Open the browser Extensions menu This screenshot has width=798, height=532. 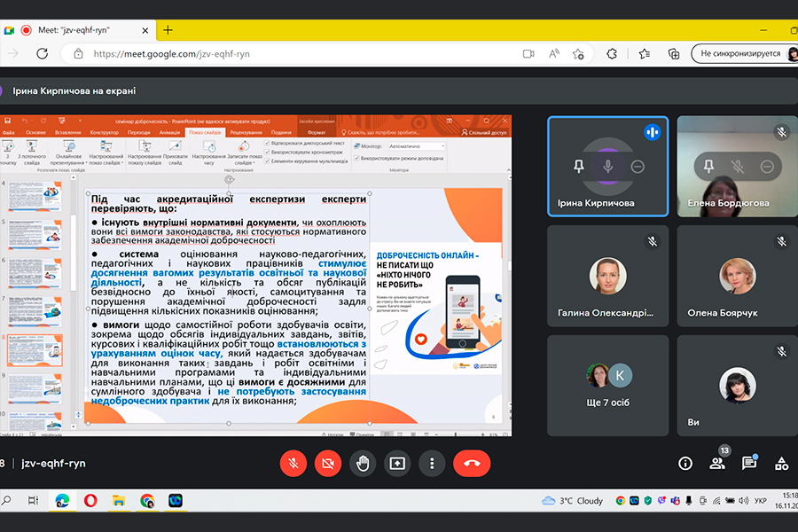612,53
